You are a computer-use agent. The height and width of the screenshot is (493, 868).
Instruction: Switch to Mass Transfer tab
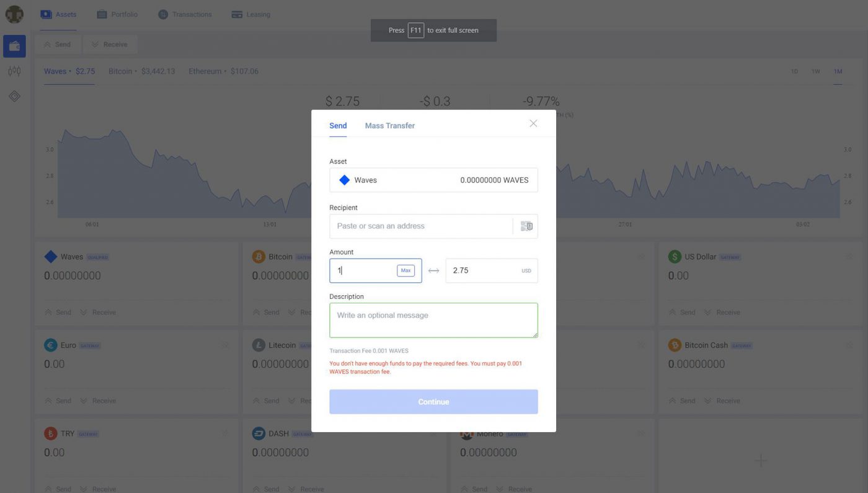point(389,126)
